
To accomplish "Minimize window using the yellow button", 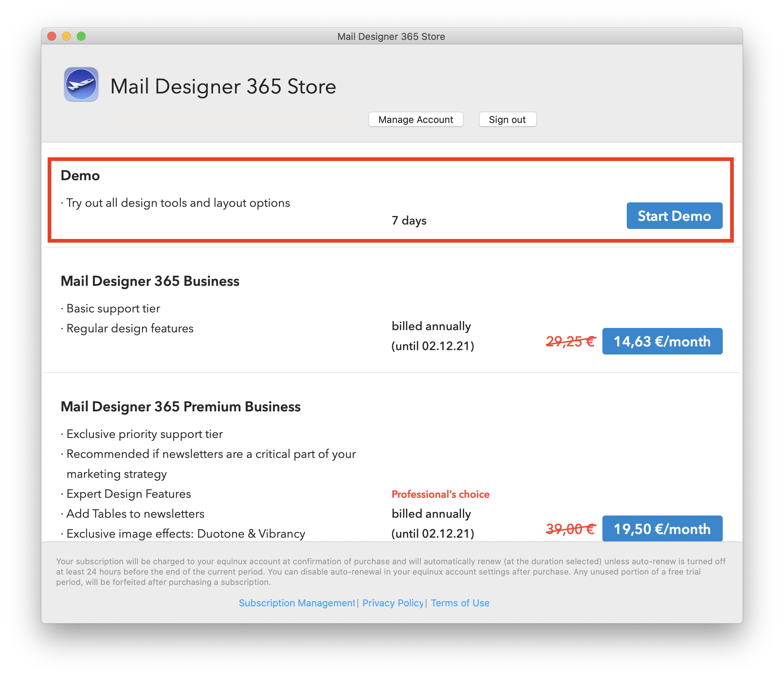I will pos(66,36).
